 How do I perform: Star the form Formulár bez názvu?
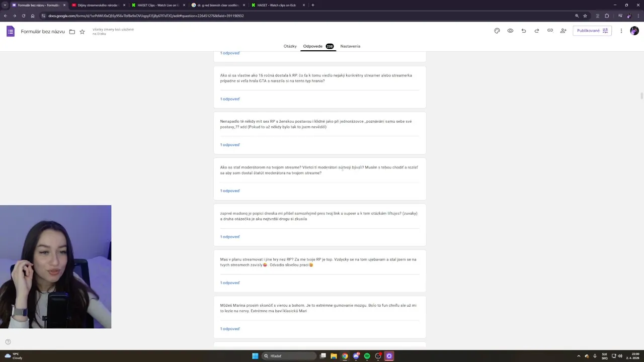(82, 32)
